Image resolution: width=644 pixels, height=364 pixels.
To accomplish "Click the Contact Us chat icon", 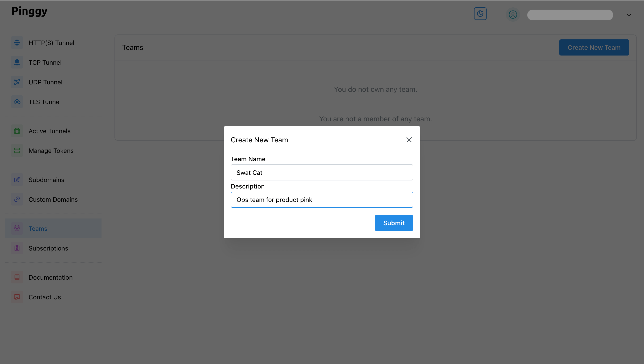I will pos(17,297).
